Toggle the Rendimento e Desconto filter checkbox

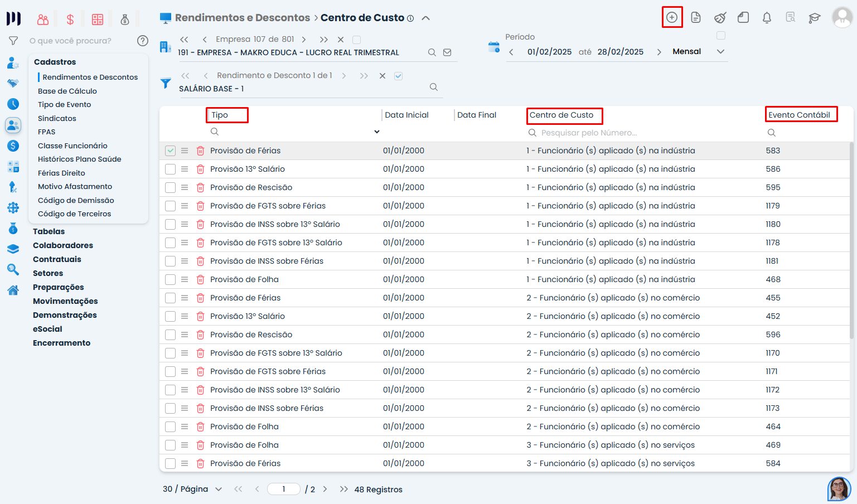pos(398,76)
